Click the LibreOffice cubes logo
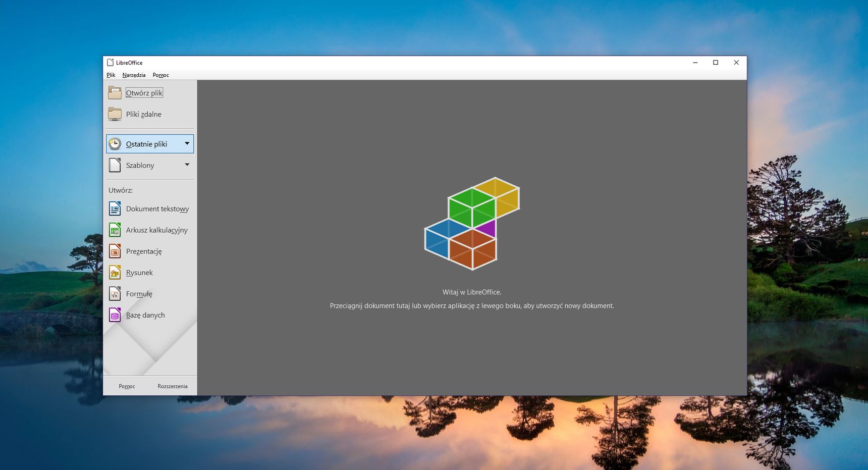868x470 pixels. [x=472, y=223]
